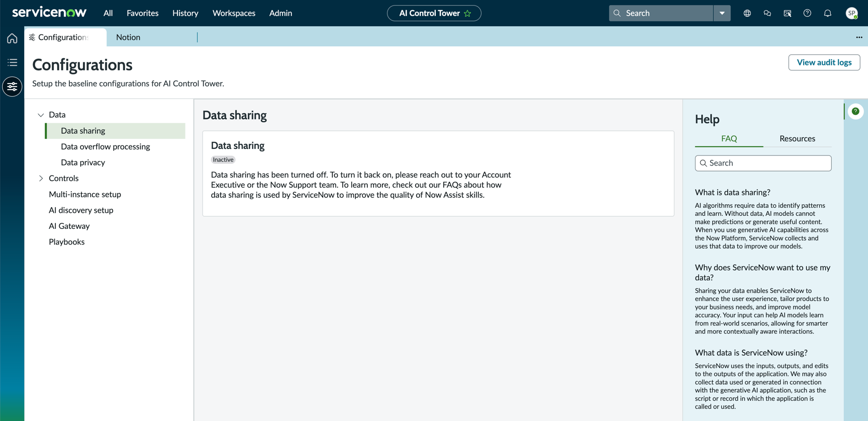Open the list view icon in left sidebar

tap(12, 62)
